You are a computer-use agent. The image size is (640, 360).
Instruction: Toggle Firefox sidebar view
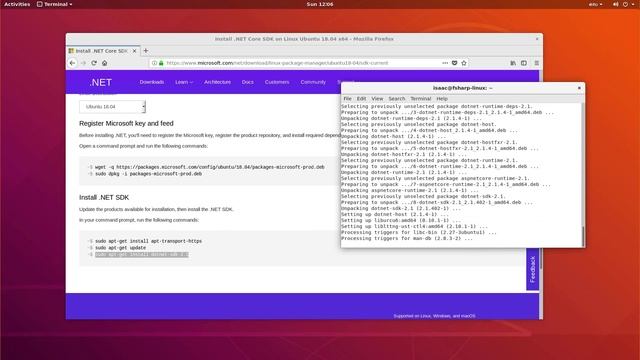(524, 63)
